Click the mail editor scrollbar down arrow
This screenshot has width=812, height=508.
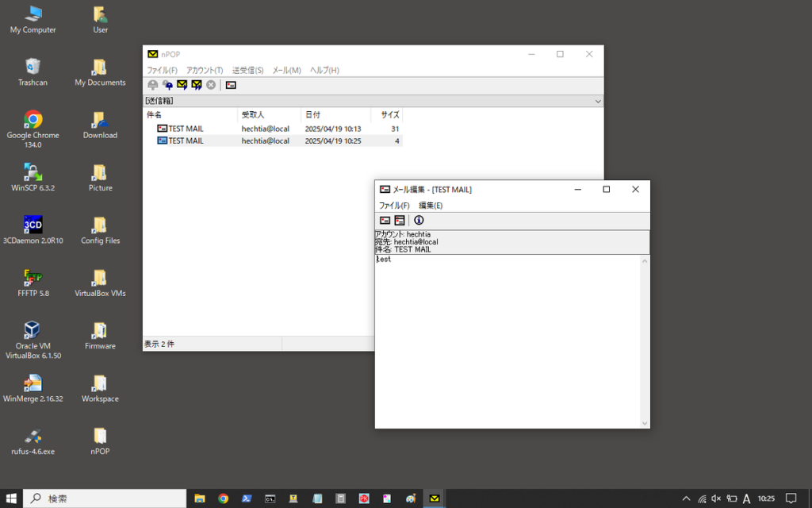(x=645, y=423)
